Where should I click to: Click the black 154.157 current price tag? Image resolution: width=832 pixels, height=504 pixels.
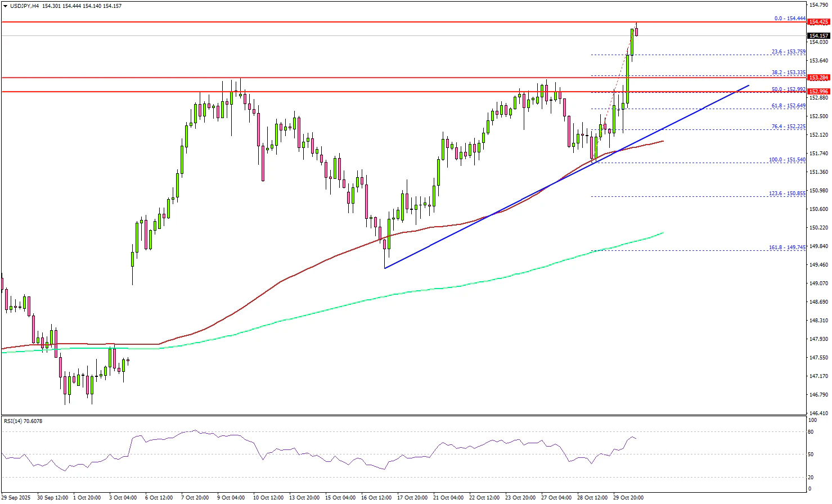(x=818, y=35)
